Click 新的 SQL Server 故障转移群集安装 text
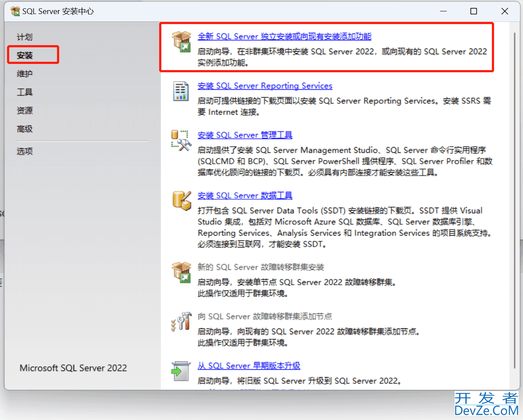Screen dimensions: 523x420 click(x=261, y=267)
